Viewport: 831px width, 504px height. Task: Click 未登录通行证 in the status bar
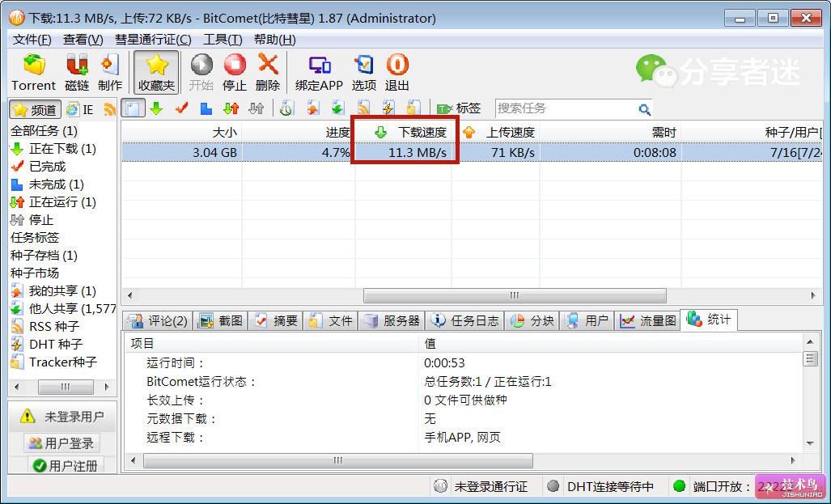tap(481, 486)
